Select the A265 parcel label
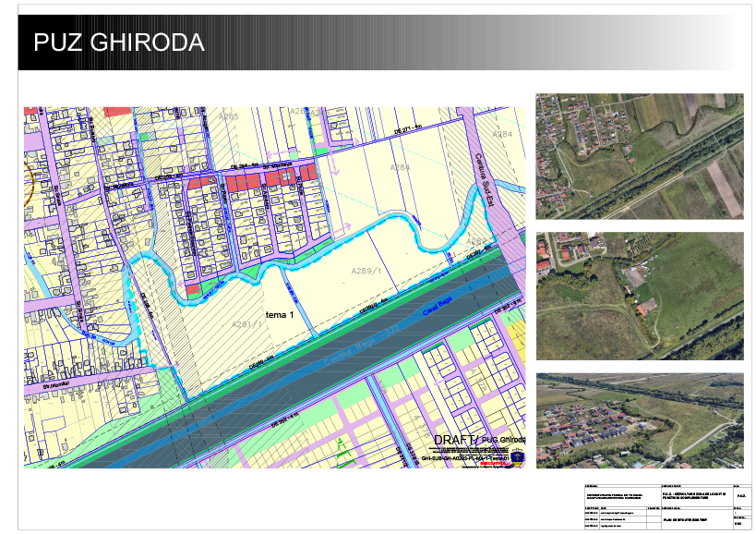Screen dimensions: 756x534 pyautogui.click(x=228, y=116)
